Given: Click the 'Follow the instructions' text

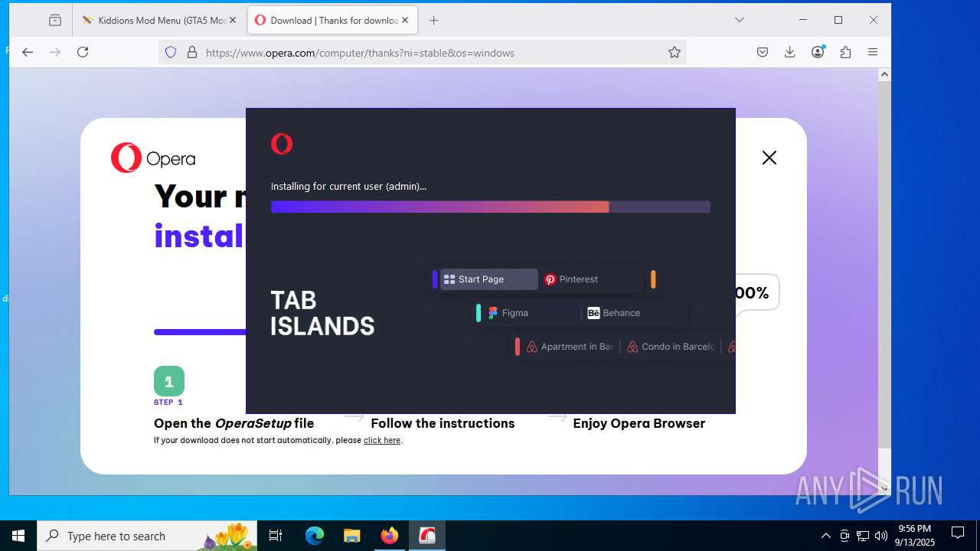Looking at the screenshot, I should [x=443, y=423].
